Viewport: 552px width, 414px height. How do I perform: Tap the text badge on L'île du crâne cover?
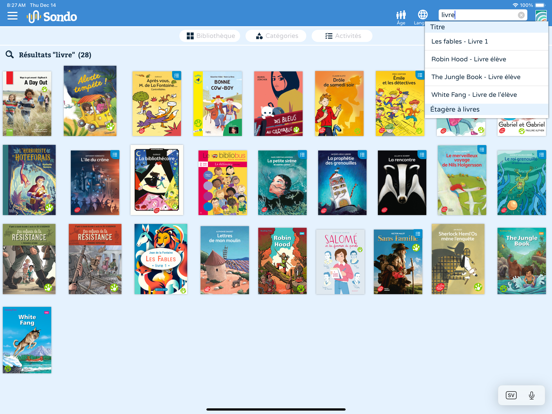(115, 154)
